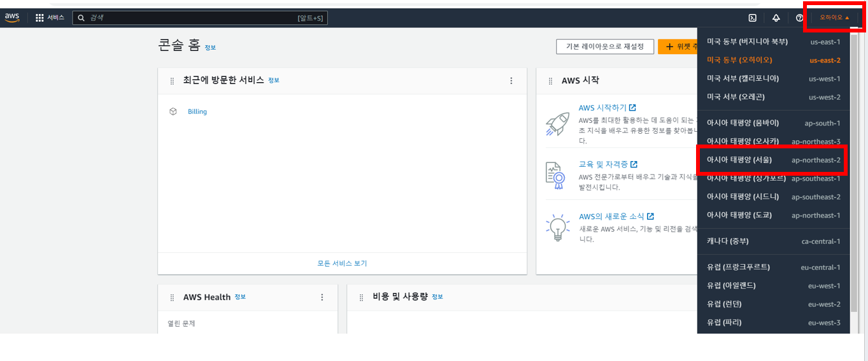Open AWS 시작하기 link

click(x=608, y=108)
